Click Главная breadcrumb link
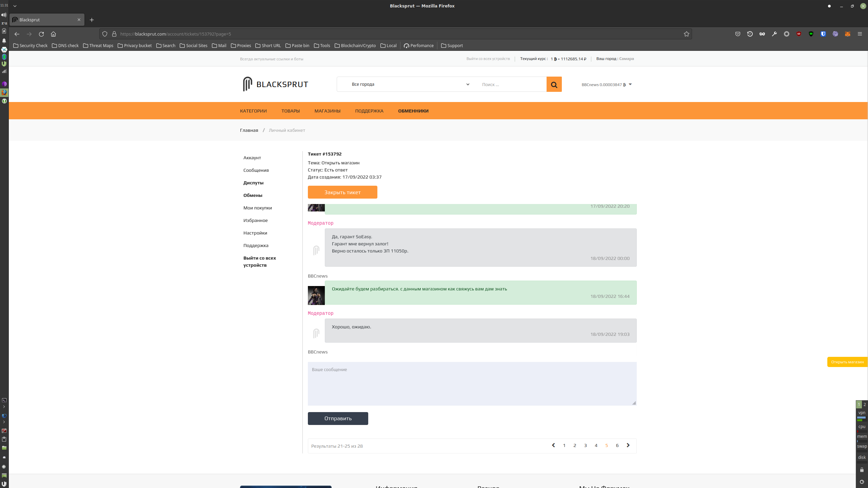 (x=249, y=130)
